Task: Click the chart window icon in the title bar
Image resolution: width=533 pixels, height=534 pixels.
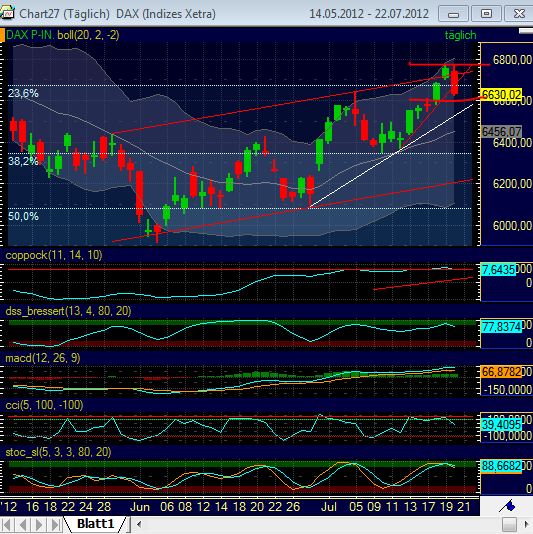Action: pyautogui.click(x=7, y=13)
